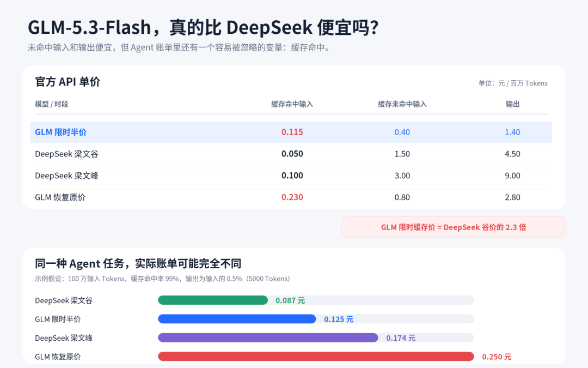Click the 9.00 output price
The height and width of the screenshot is (368, 588).
point(512,176)
